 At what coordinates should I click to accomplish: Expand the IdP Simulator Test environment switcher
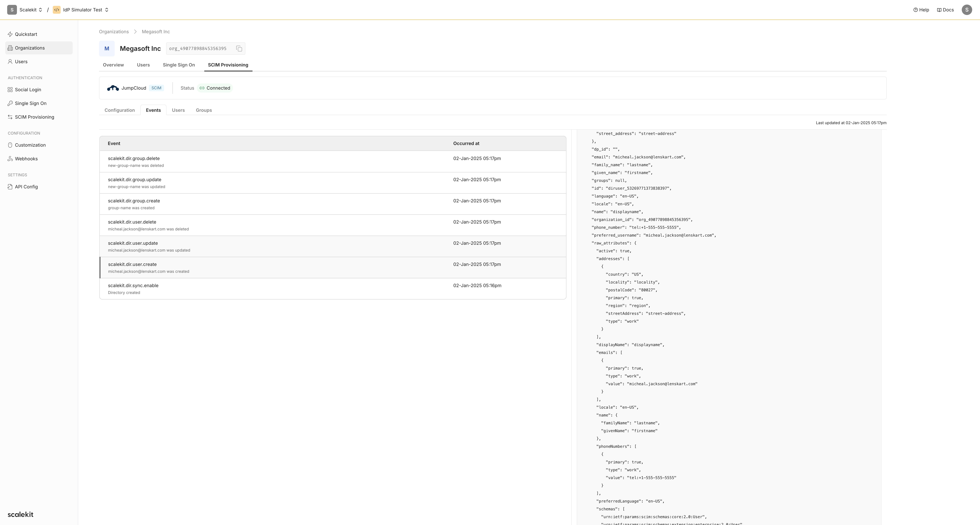point(107,10)
